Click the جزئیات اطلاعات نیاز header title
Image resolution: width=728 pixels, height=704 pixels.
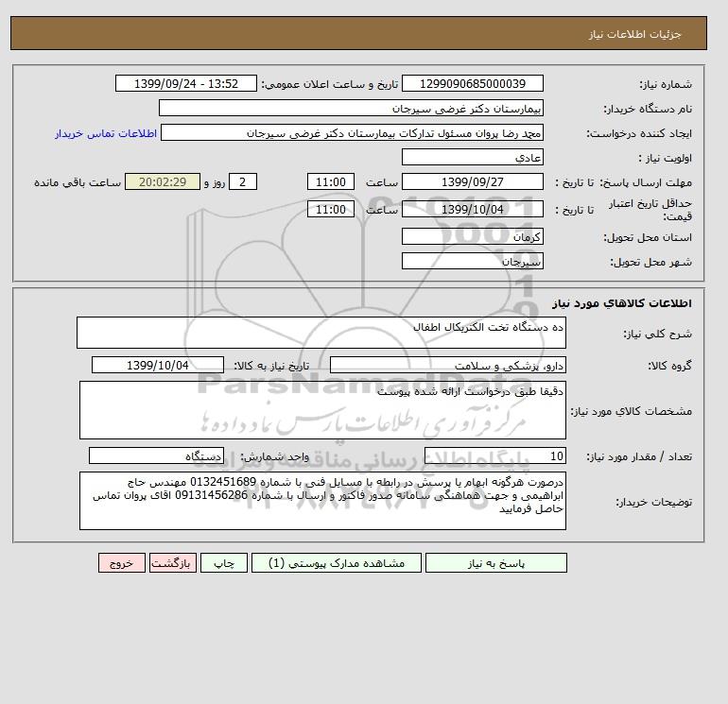(634, 34)
